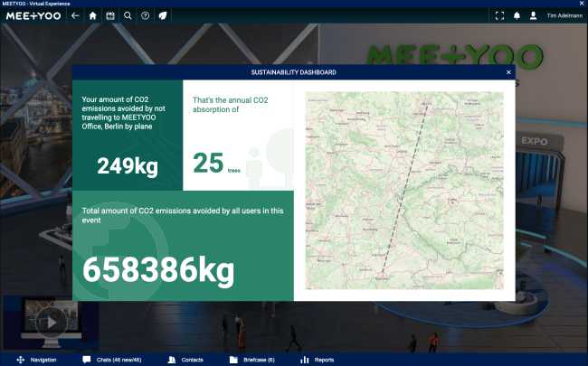
Task: Click the search magnifier icon
Action: click(x=128, y=15)
